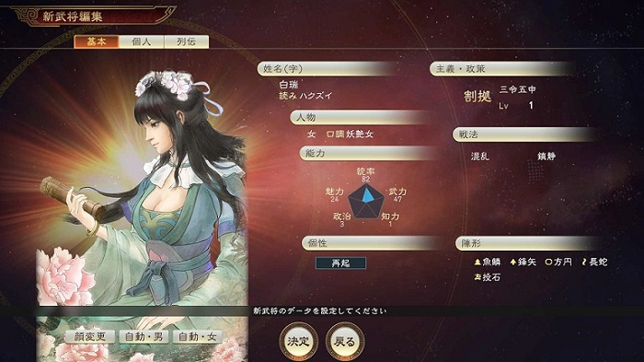The height and width of the screenshot is (362, 644).
Task: Click the 戻る round back button
Action: coord(345,342)
